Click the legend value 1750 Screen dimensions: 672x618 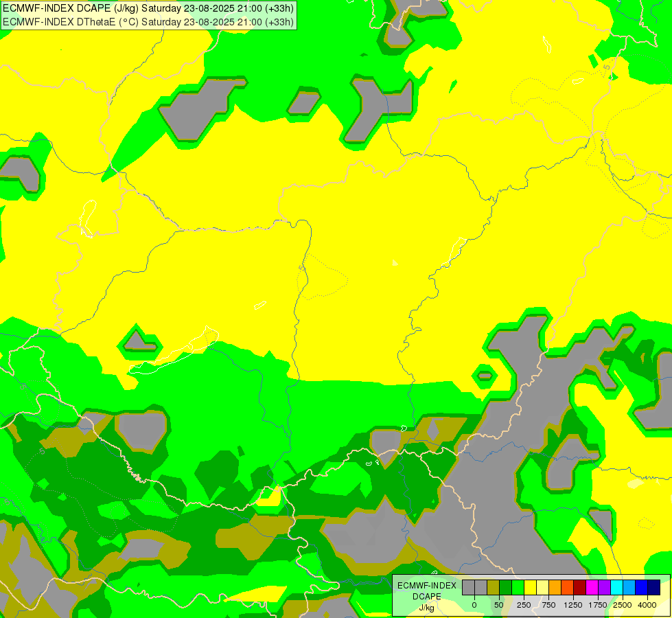[x=598, y=605]
